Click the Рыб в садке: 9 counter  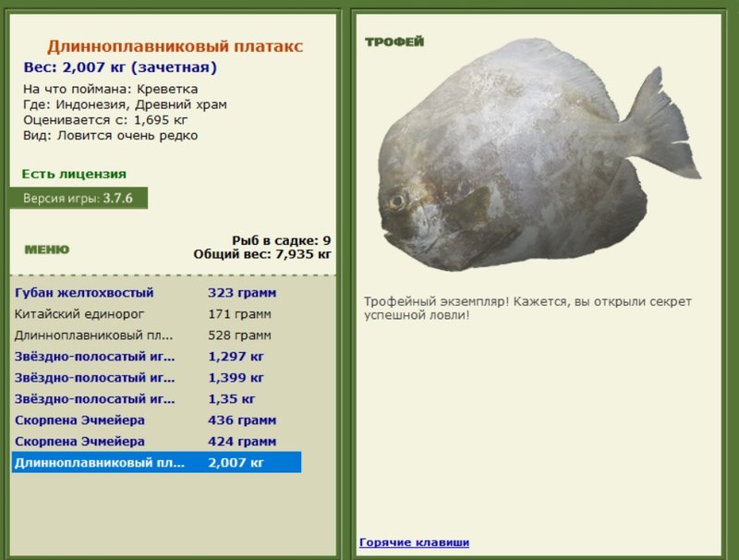point(282,240)
